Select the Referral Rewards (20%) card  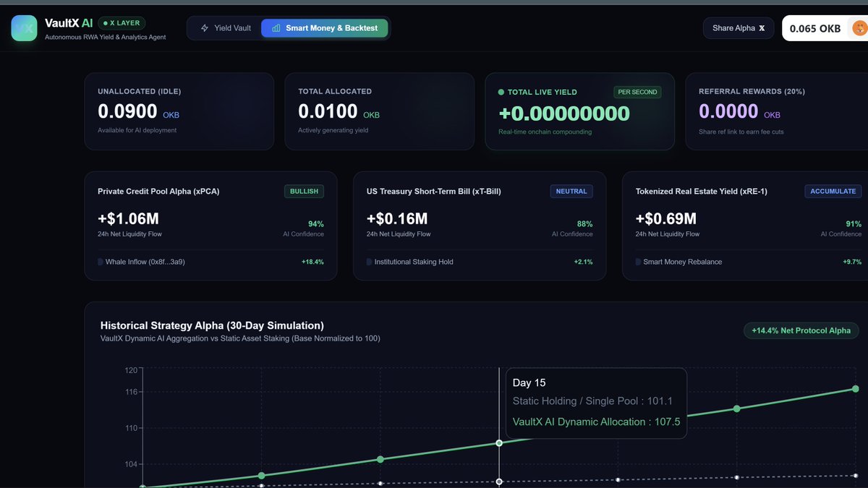[777, 111]
